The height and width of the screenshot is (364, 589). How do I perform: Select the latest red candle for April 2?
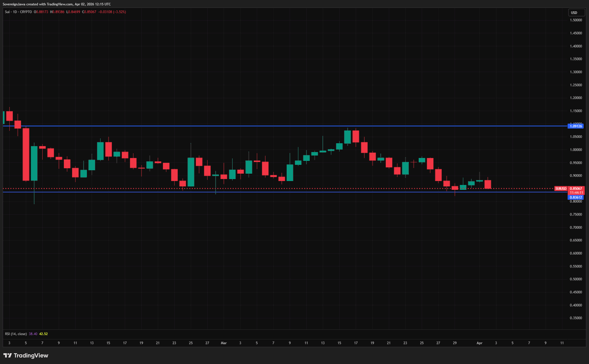pos(488,184)
